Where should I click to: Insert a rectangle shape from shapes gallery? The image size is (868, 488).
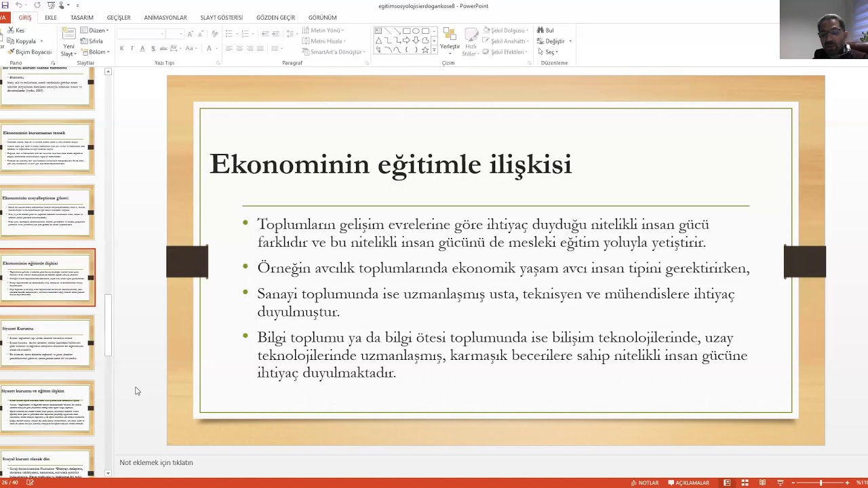click(x=407, y=31)
